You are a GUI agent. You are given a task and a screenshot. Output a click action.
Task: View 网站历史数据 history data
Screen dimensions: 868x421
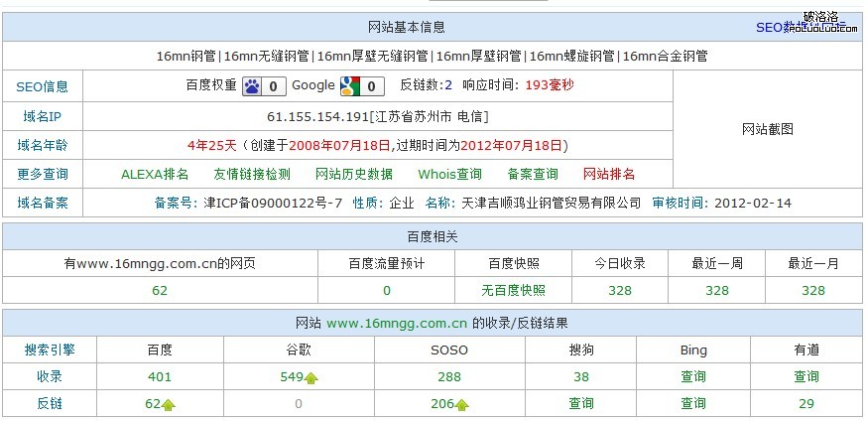354,174
